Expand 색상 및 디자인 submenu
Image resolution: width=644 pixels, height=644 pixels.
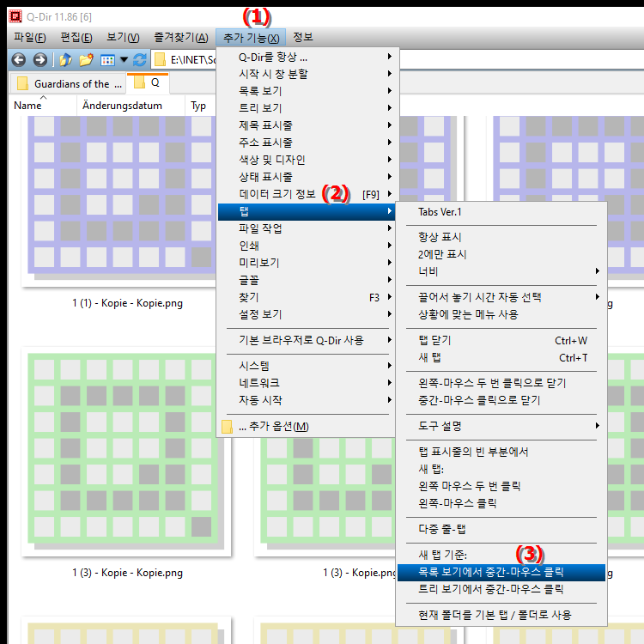306,160
